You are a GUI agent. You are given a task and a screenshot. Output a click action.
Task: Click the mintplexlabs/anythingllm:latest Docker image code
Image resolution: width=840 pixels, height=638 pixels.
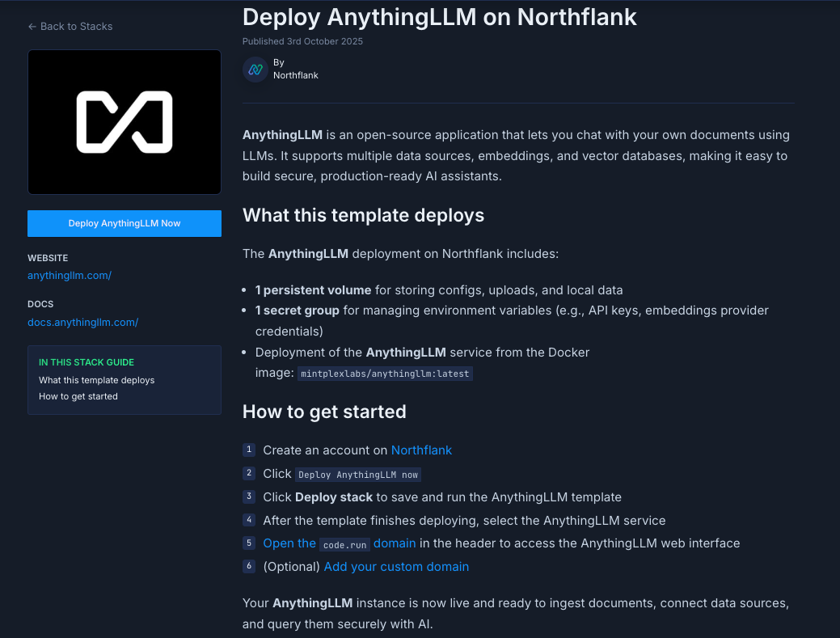(384, 374)
